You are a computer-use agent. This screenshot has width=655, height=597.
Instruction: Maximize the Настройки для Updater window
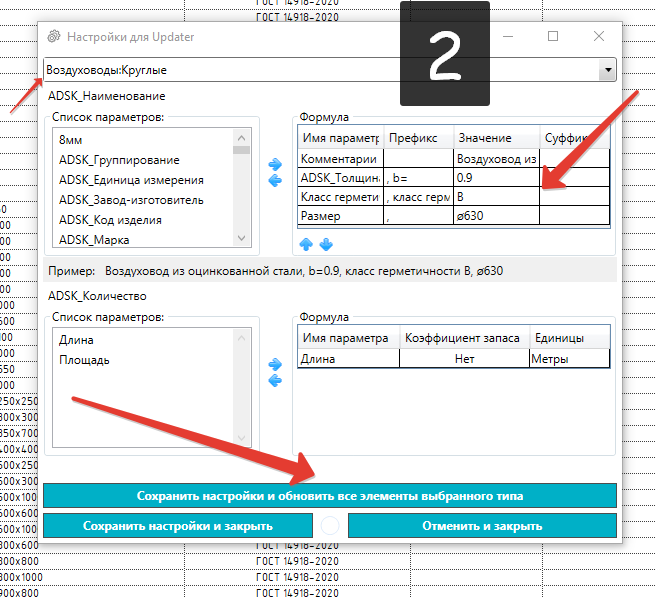553,36
